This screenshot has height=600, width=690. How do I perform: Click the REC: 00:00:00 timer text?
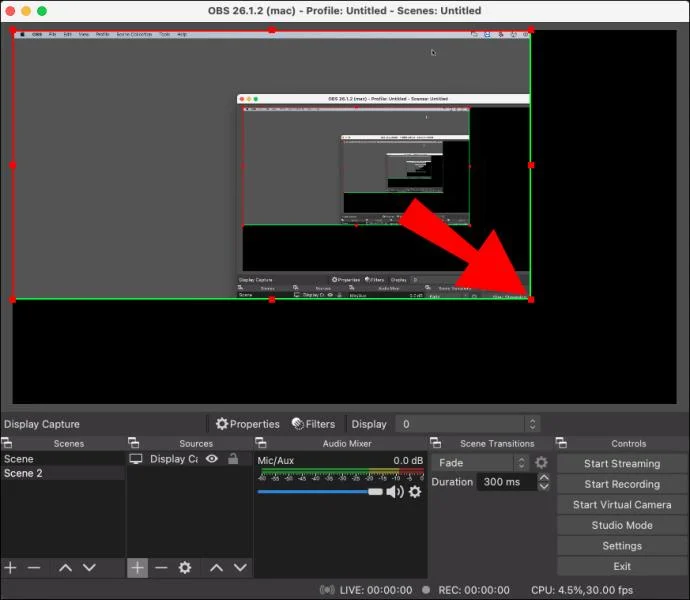pyautogui.click(x=474, y=590)
